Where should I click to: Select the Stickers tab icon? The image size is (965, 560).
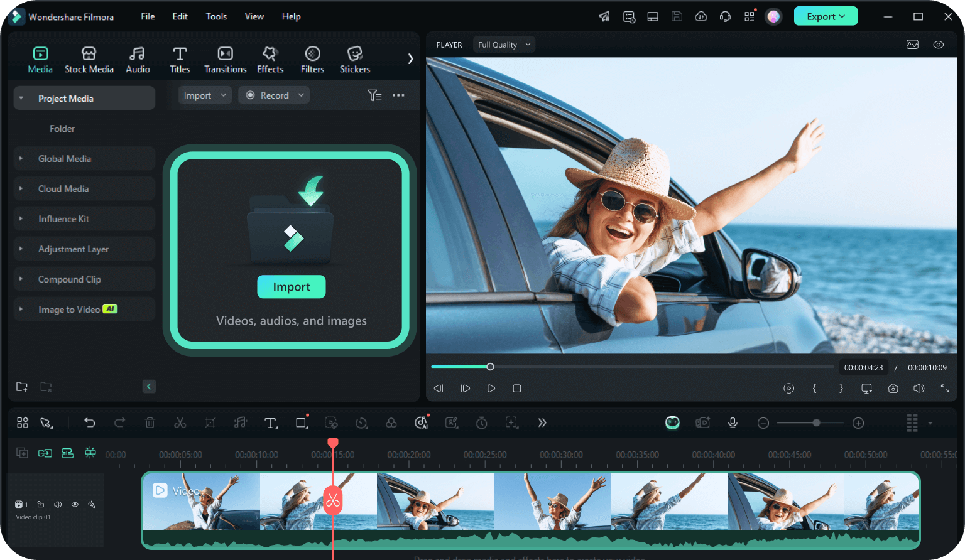[355, 54]
